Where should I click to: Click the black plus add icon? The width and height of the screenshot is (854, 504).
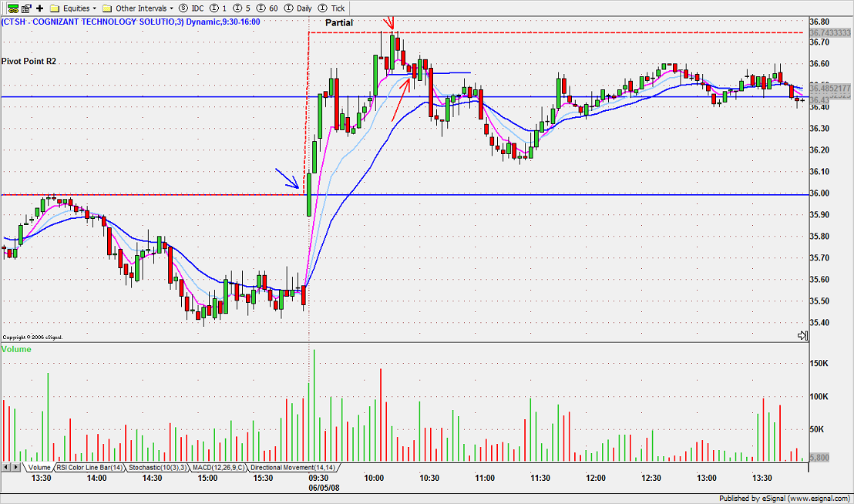tap(40, 8)
